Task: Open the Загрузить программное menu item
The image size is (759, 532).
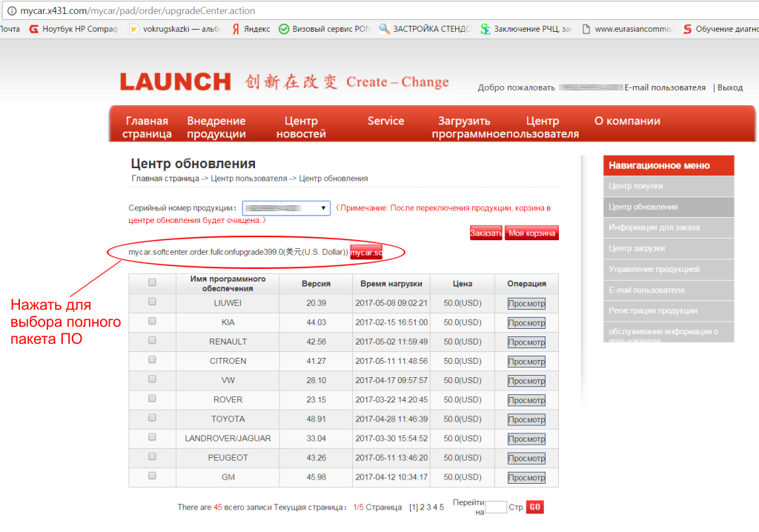Action: (x=465, y=127)
